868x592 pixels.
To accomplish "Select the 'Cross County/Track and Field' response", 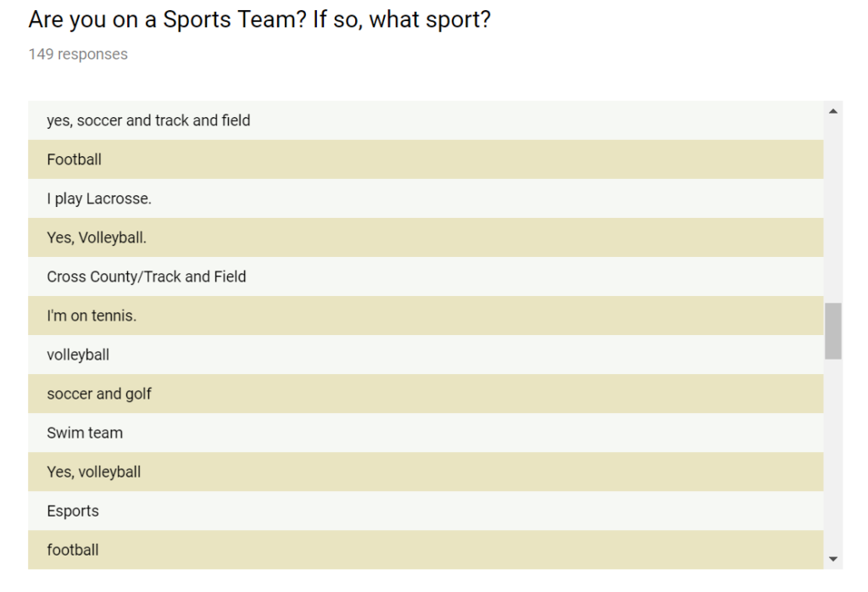I will tap(147, 276).
